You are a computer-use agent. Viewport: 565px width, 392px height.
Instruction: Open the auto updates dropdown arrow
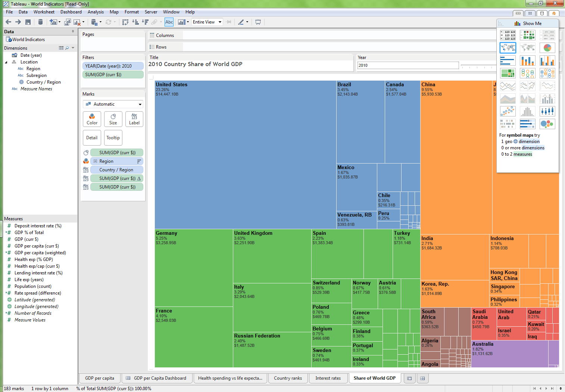click(x=100, y=22)
